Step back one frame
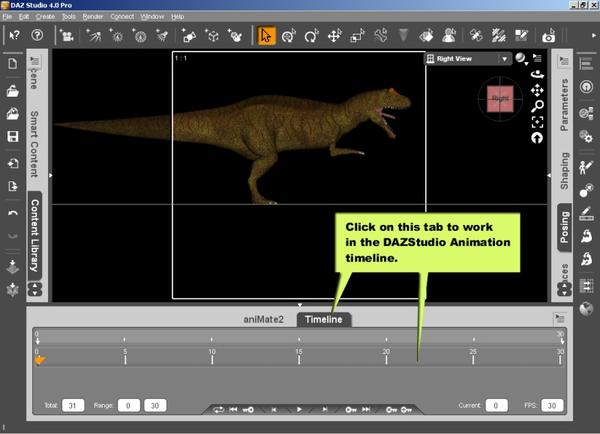This screenshot has width=600, height=434. [274, 410]
